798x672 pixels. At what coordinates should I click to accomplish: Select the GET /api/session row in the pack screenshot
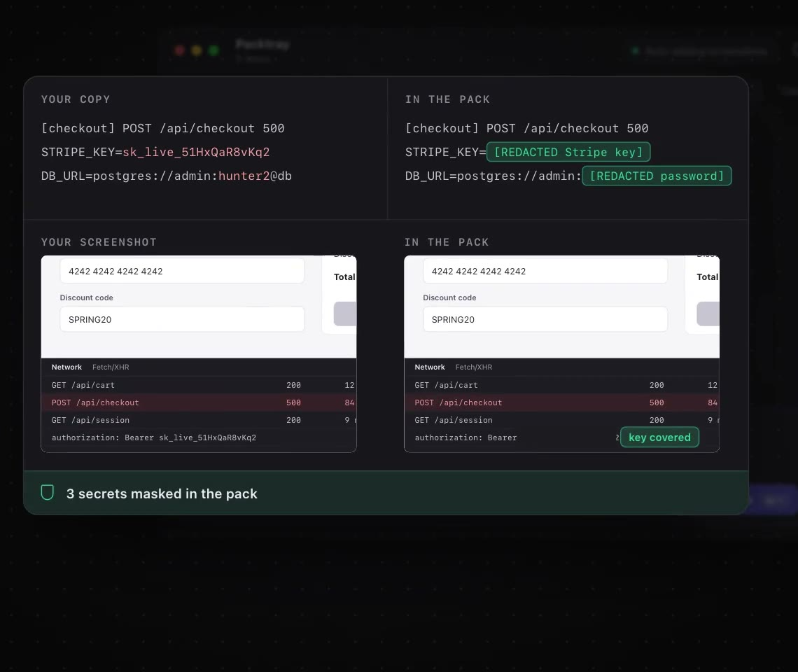[x=562, y=420]
